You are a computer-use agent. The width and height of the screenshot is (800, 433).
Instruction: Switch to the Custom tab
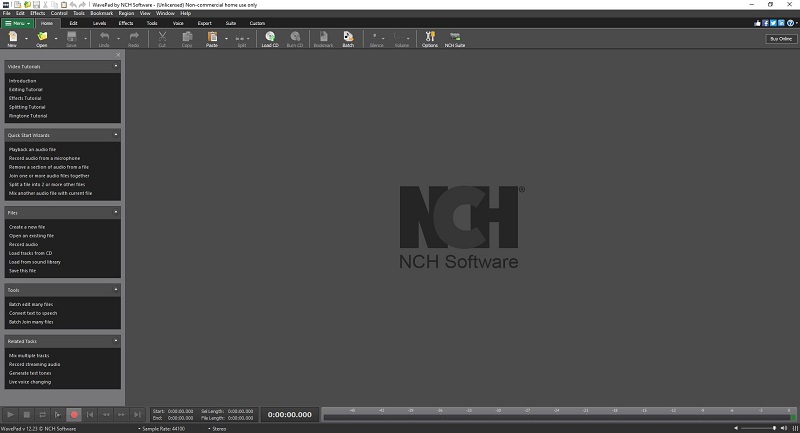coord(257,23)
